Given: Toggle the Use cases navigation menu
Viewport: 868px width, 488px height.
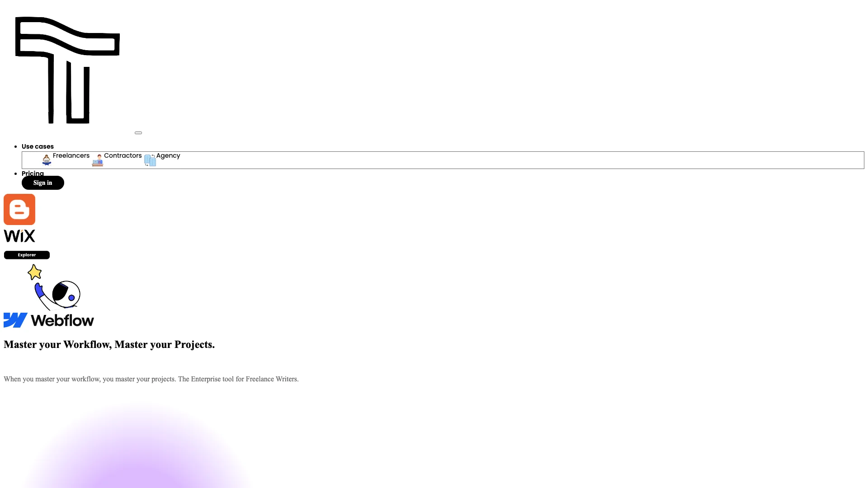Looking at the screenshot, I should point(38,146).
